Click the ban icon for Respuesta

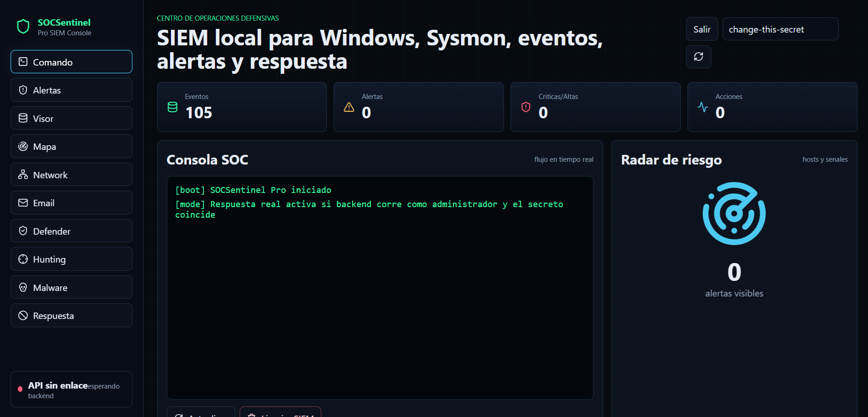coord(23,315)
